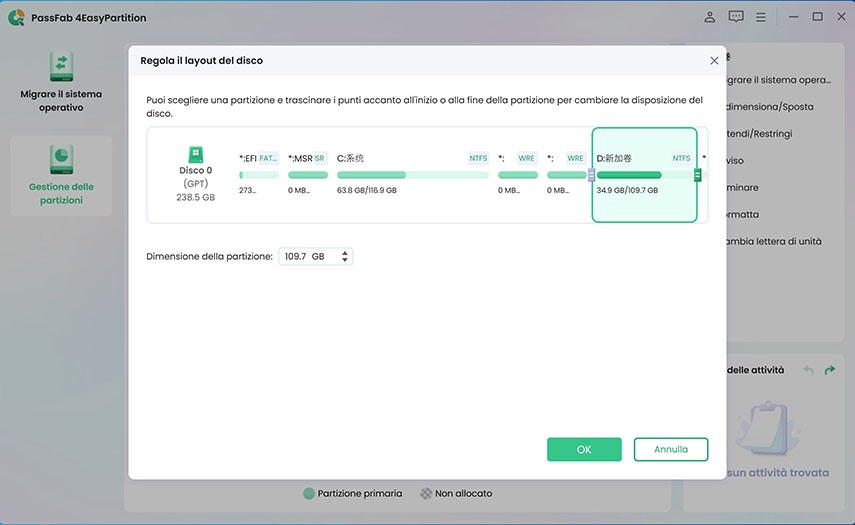Click Estendi/Restringi option in background panel

point(759,134)
